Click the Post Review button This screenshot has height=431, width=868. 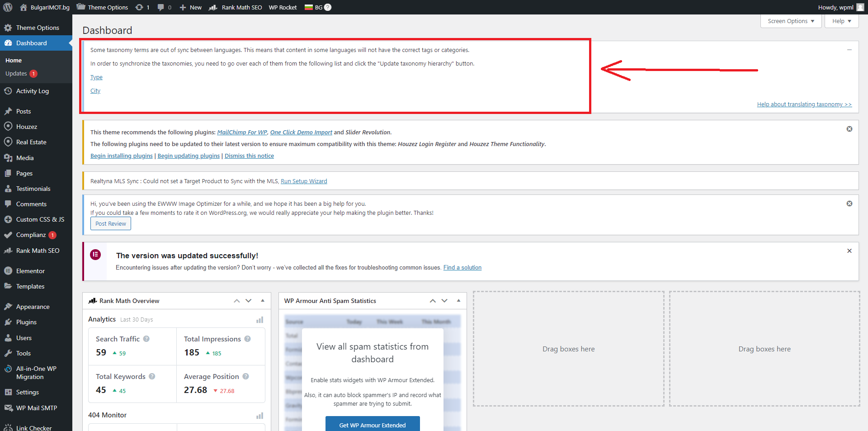pyautogui.click(x=111, y=223)
